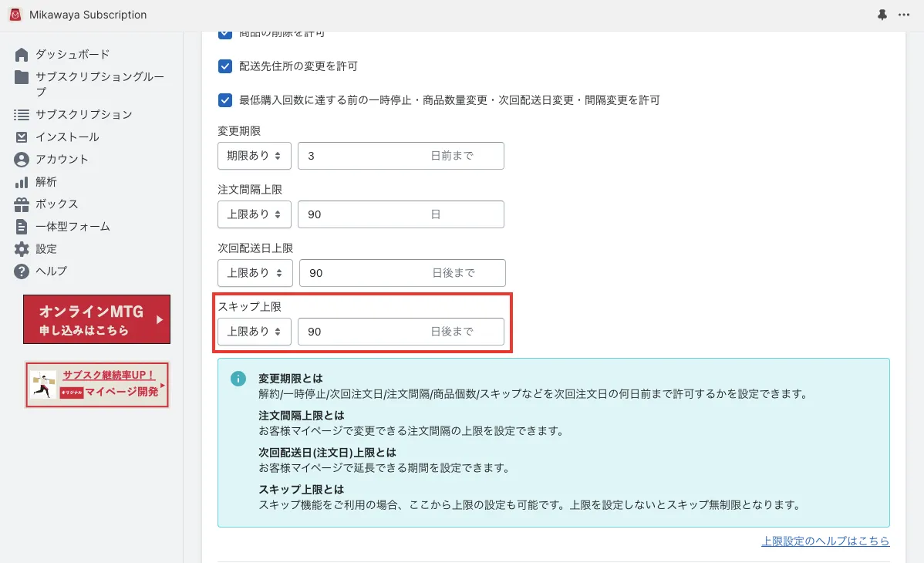Click the 注文間隔上限 field label
Viewport: 924px width, 563px height.
pos(250,189)
